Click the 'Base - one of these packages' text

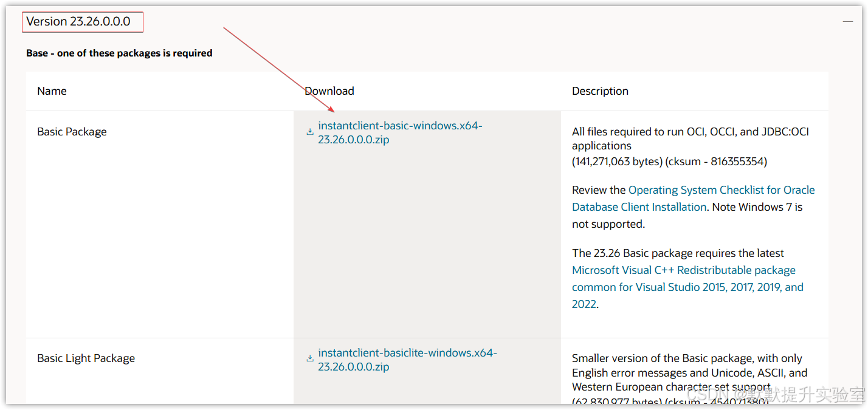pos(119,53)
